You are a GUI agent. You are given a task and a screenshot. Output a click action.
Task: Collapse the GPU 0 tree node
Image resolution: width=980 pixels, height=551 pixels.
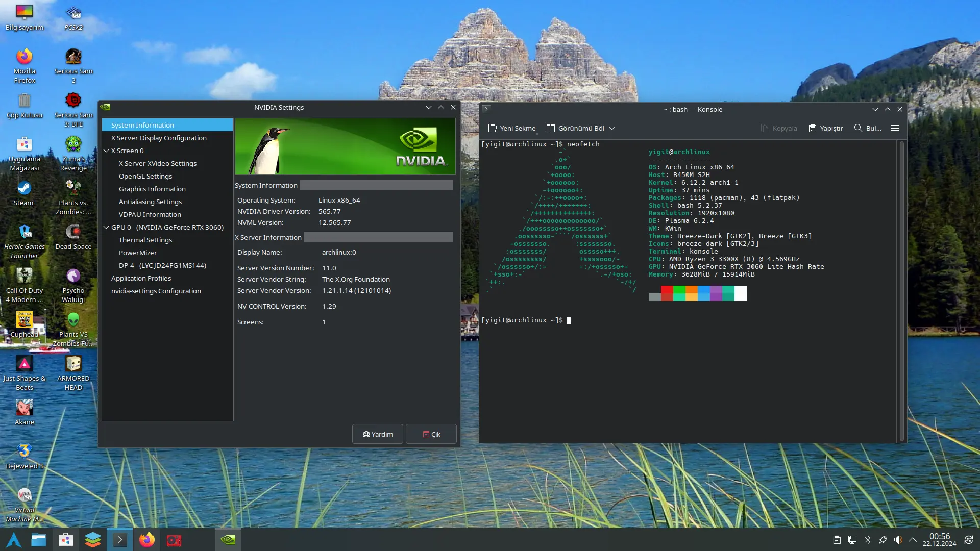coord(106,227)
